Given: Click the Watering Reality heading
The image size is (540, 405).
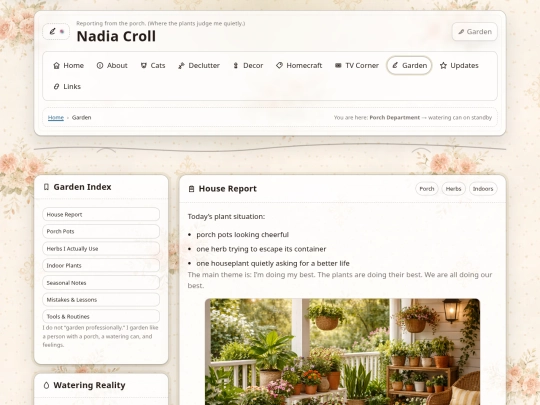Looking at the screenshot, I should pyautogui.click(x=89, y=385).
